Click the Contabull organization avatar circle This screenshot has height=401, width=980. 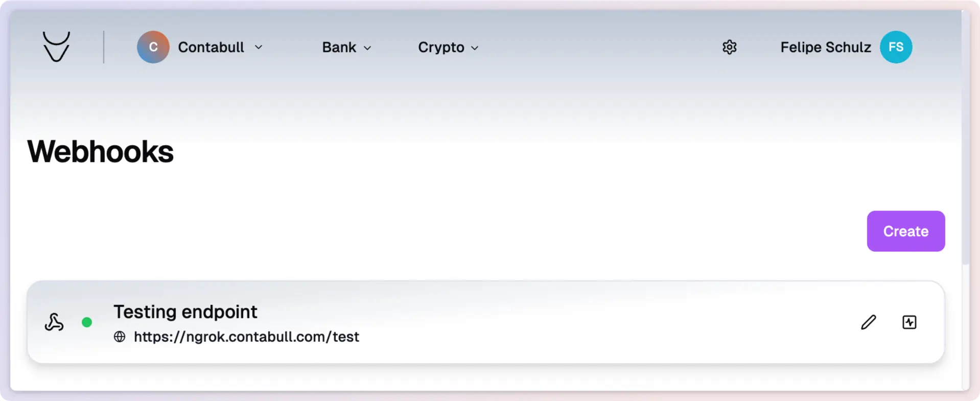153,47
